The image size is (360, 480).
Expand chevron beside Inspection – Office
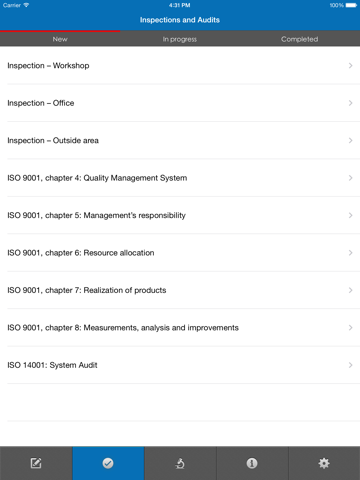[350, 103]
